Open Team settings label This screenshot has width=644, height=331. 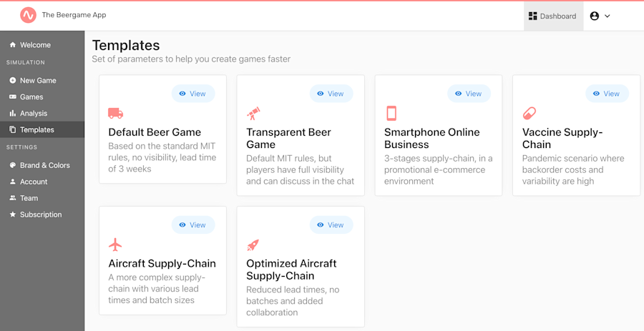tap(29, 198)
